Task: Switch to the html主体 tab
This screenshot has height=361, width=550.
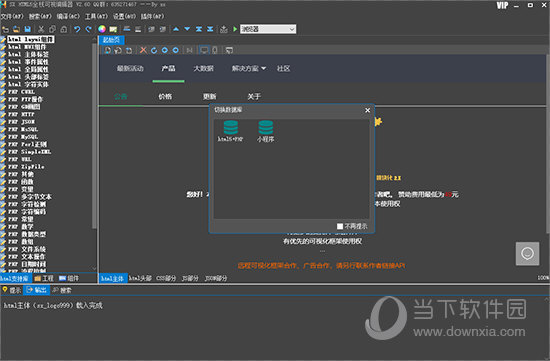Action: [112, 278]
